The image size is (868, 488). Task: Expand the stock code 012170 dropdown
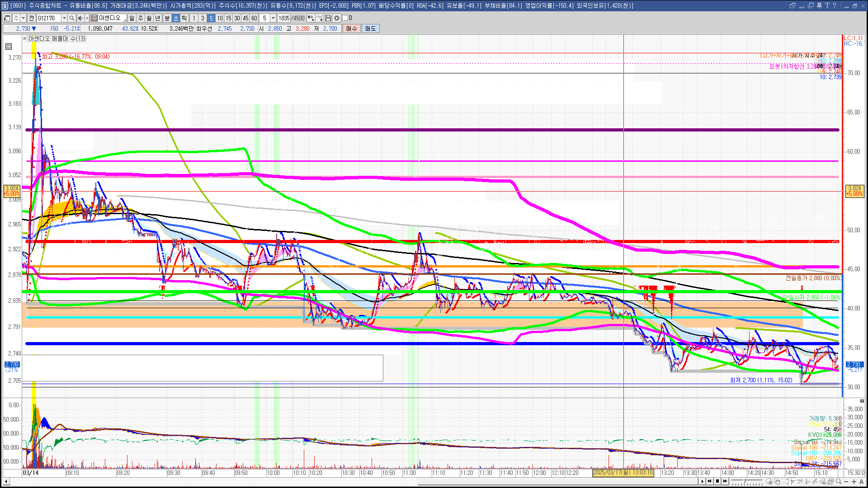pos(64,18)
